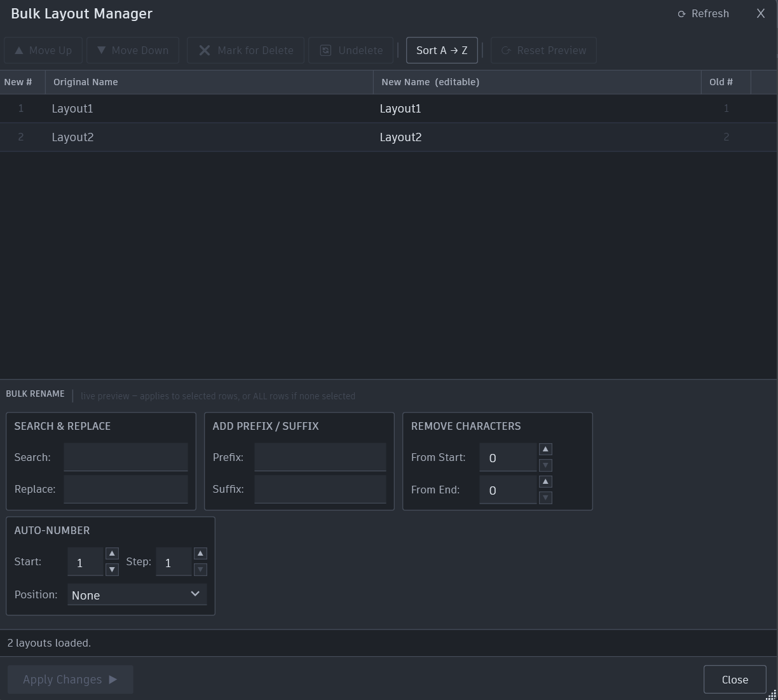
Task: Edit the Layout2 new name cell
Action: 537,137
